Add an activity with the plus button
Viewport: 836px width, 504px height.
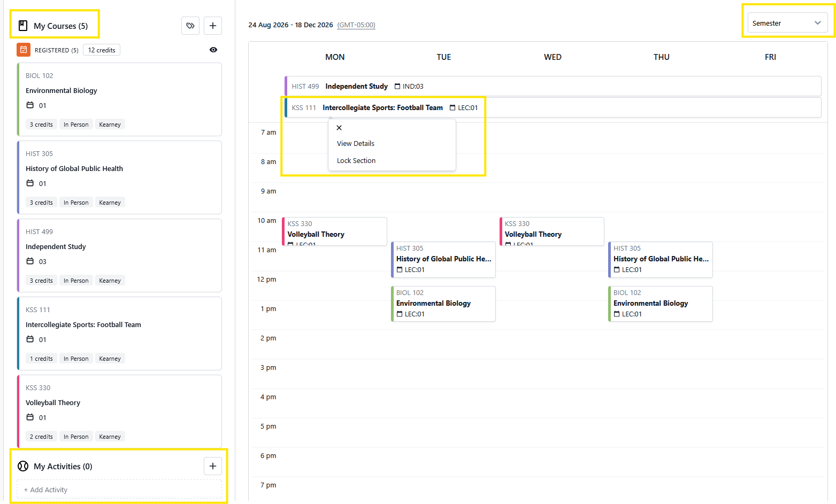[213, 466]
